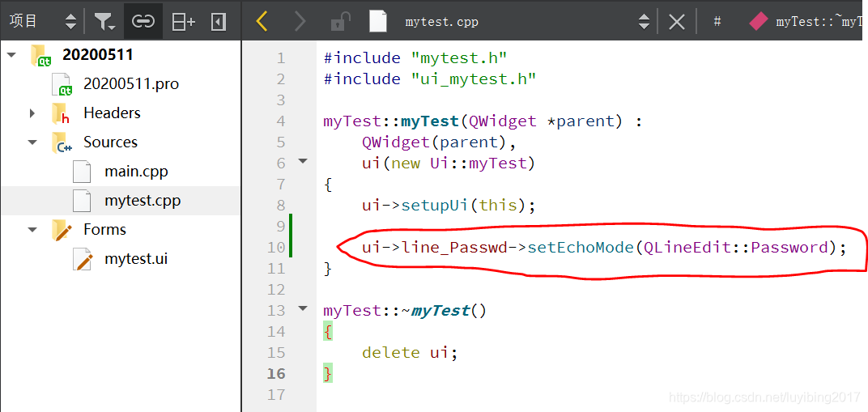Fold the destructor block at line 13
Screen dimensions: 868x412
click(x=302, y=308)
